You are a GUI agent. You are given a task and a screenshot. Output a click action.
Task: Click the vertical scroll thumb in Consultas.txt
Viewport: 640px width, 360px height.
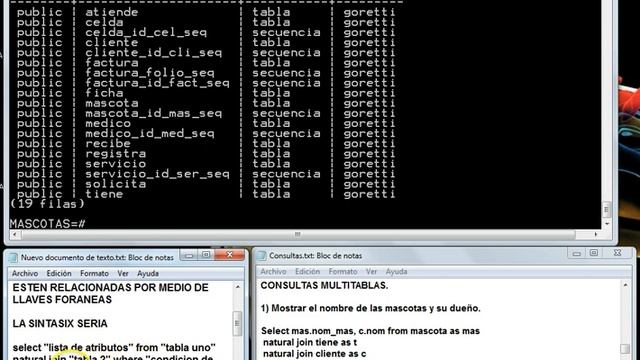[625, 349]
